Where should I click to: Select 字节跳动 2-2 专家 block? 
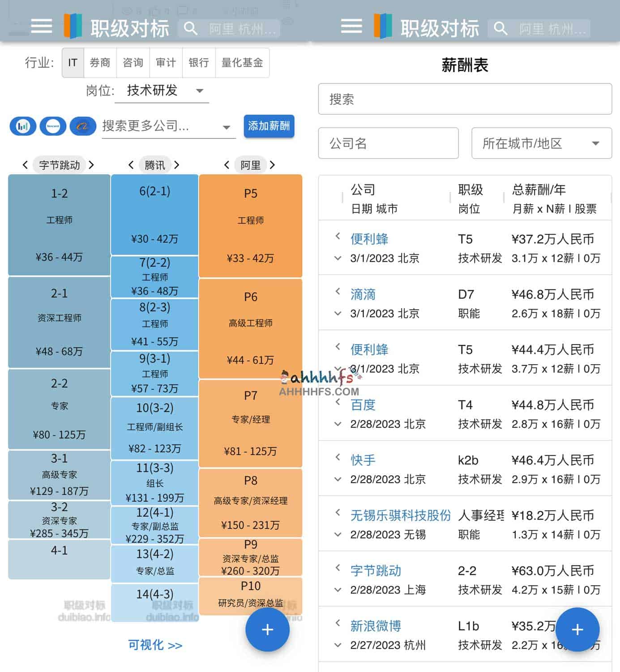(x=59, y=409)
